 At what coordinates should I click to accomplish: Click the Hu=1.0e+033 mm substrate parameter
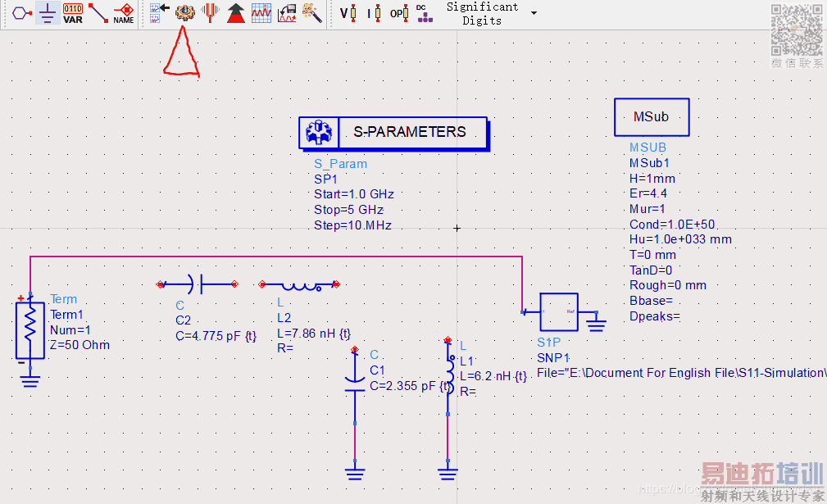point(680,239)
